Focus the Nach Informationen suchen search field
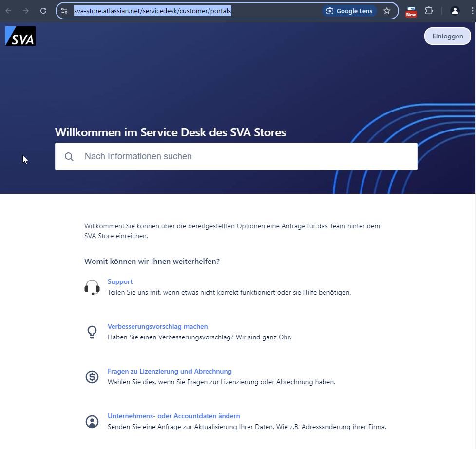Viewport: 476px width, 449px height. 244,157
